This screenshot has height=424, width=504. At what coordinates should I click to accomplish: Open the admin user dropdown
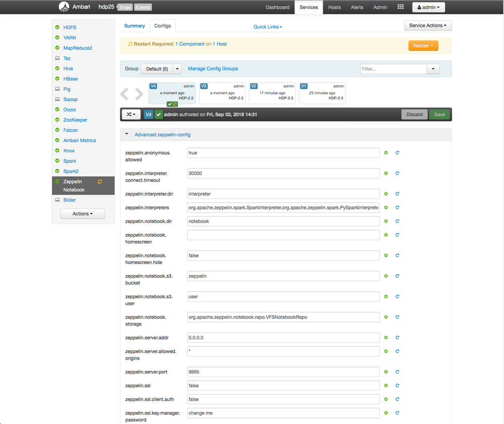pos(428,7)
